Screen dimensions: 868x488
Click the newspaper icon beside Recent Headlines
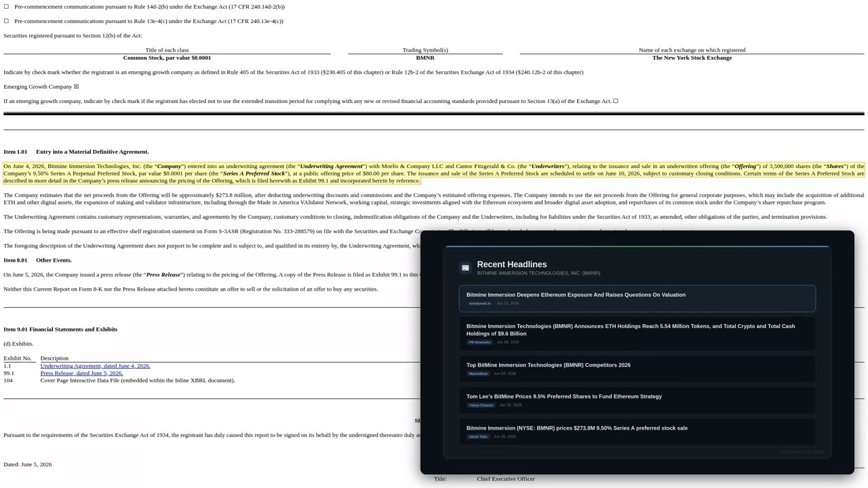[465, 268]
